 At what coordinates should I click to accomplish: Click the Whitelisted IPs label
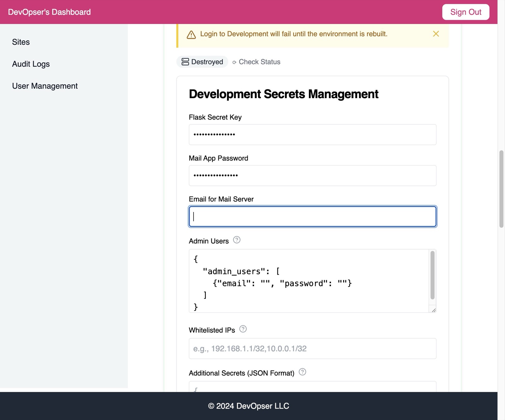[x=212, y=330]
